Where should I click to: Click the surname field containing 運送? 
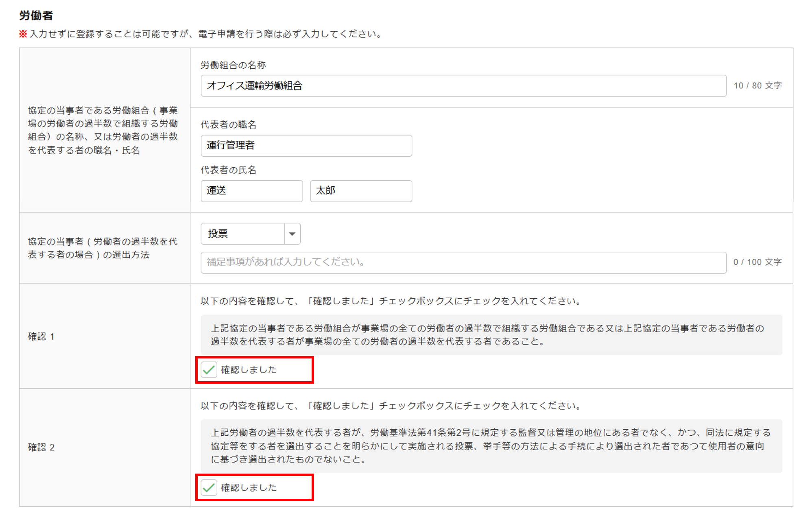point(251,191)
